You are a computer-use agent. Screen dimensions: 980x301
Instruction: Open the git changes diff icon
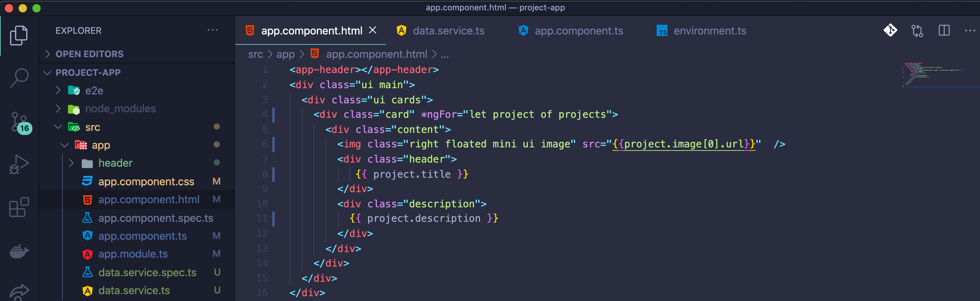point(890,30)
